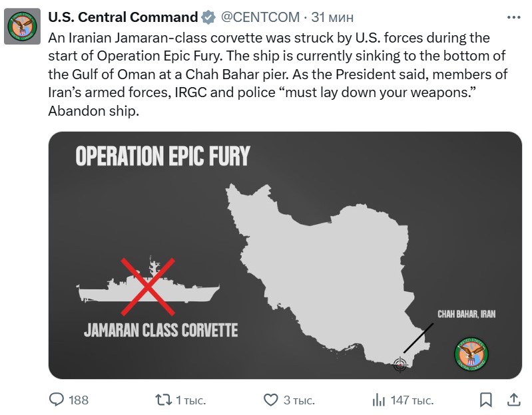
Task: Open the U.S. Central Command display name
Action: coord(123,17)
